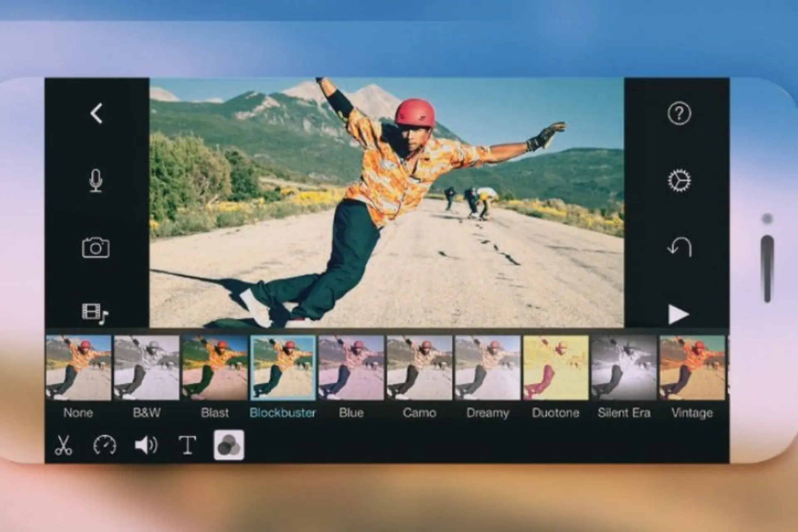Toggle the color filters tool
This screenshot has width=798, height=532.
coord(229,445)
